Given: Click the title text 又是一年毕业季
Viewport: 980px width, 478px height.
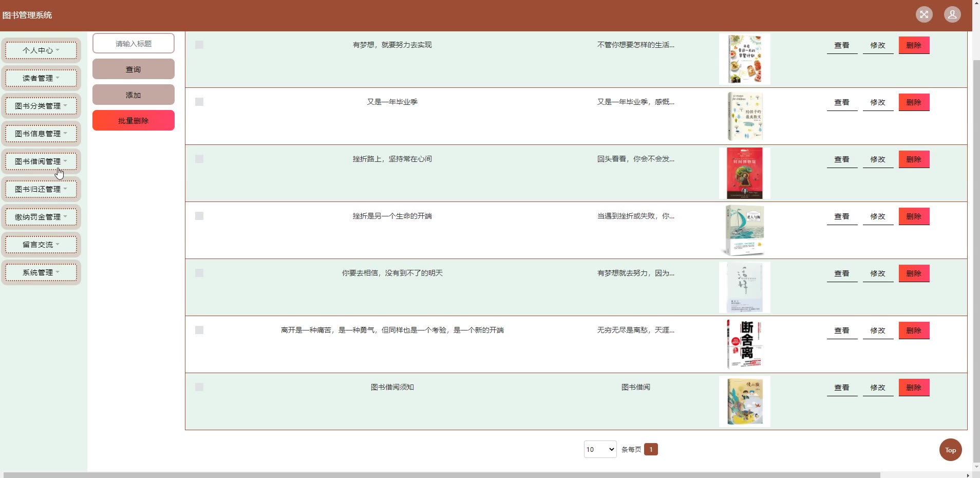Looking at the screenshot, I should 392,102.
